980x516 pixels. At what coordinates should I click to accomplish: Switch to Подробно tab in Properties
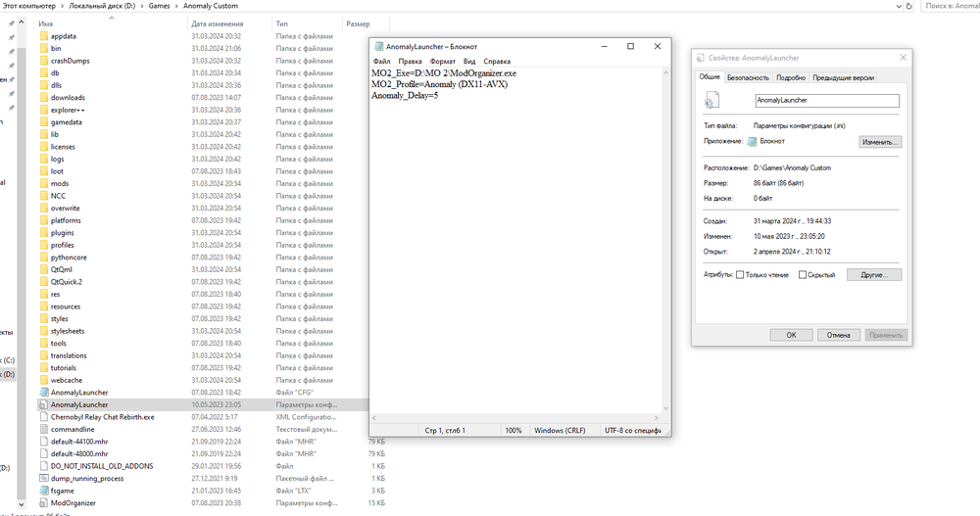pyautogui.click(x=791, y=77)
